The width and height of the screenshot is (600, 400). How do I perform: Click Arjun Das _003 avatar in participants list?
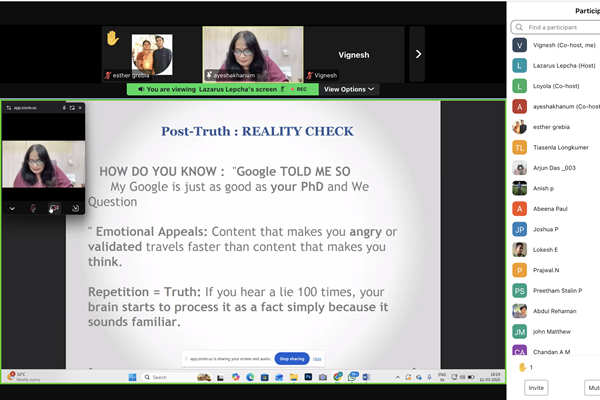tap(519, 168)
